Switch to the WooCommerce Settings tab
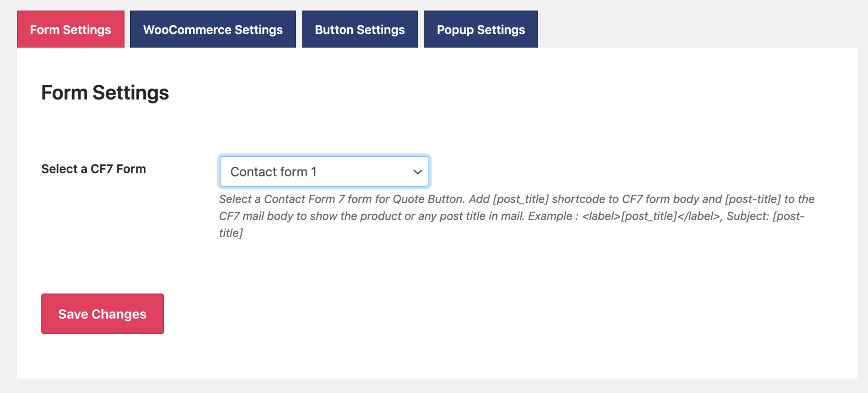 213,29
